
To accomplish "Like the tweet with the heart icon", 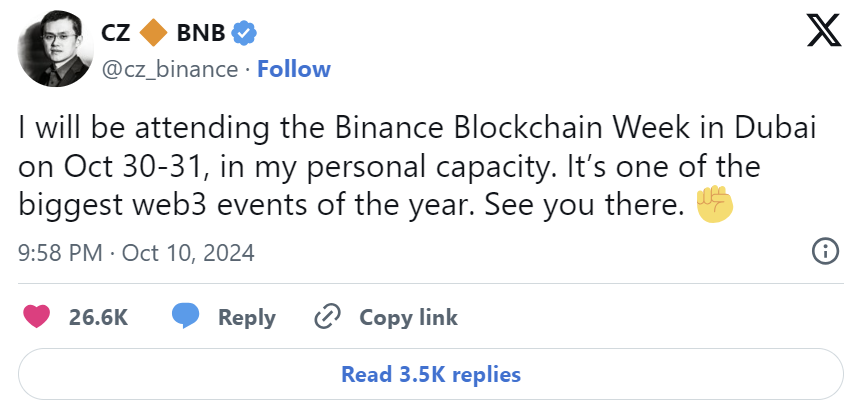I will pyautogui.click(x=36, y=317).
